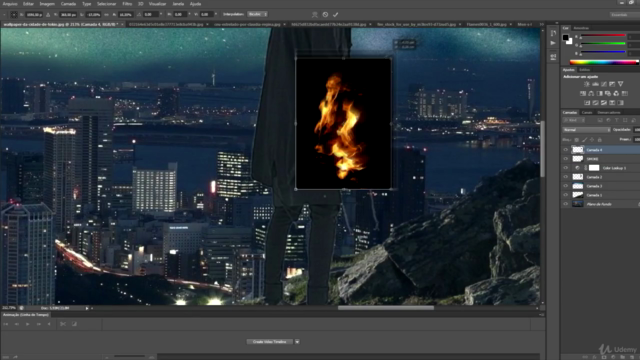640x360 pixels.
Task: Expand the hidden document tabs chevron
Action: click(x=542, y=24)
